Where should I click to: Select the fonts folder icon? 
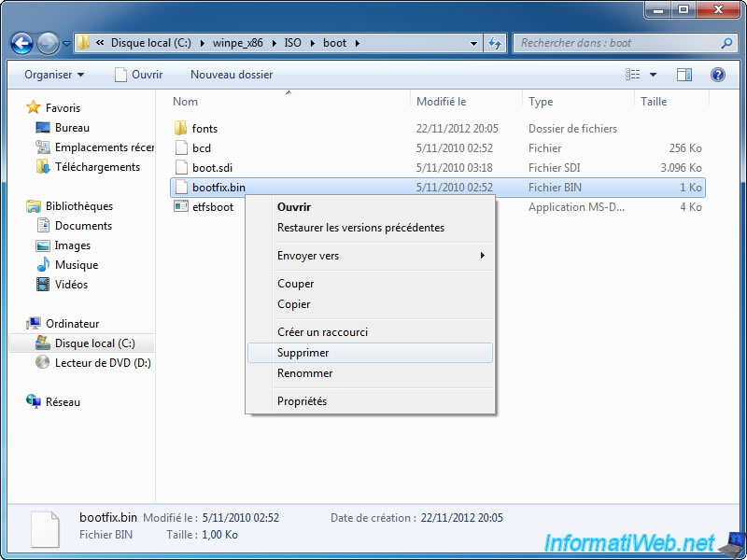pos(180,128)
